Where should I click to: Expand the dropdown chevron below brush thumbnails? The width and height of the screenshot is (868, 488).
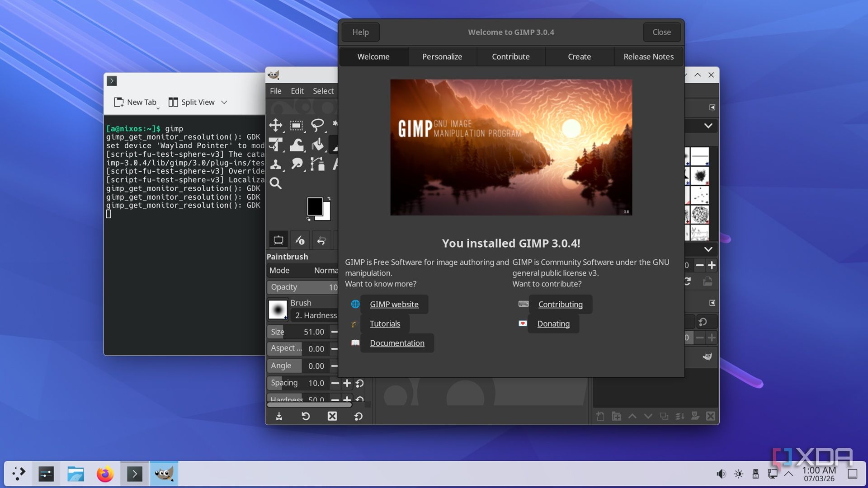pos(708,249)
